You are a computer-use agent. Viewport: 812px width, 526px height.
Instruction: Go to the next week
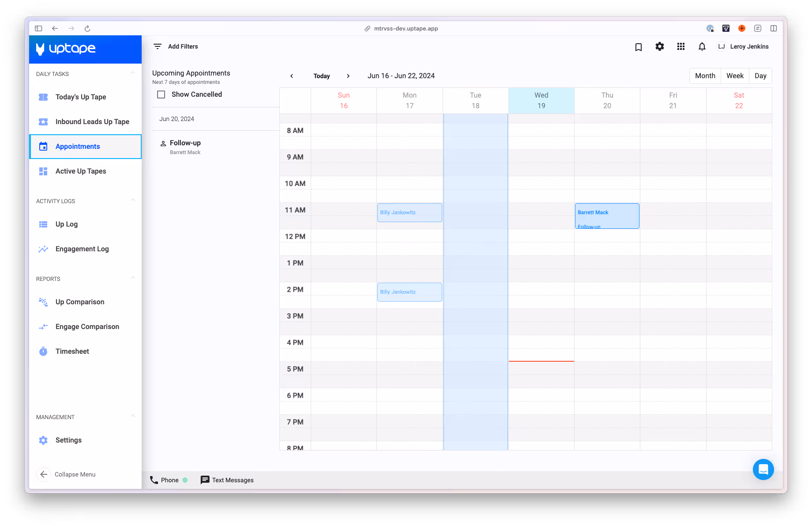(x=348, y=76)
